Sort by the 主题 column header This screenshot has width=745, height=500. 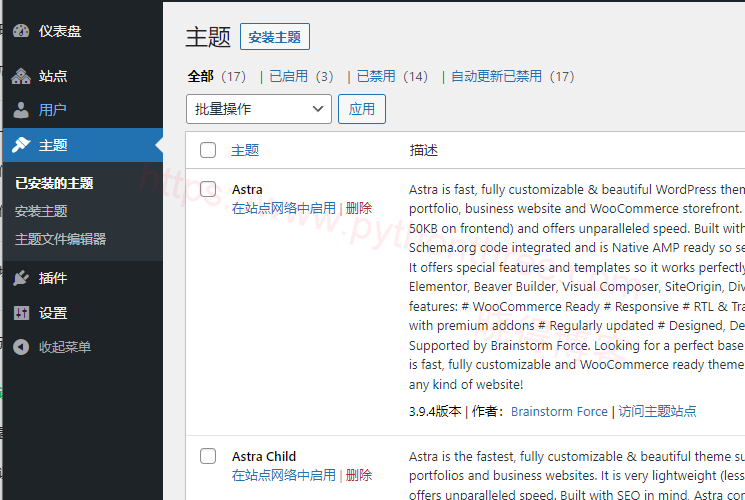[245, 150]
